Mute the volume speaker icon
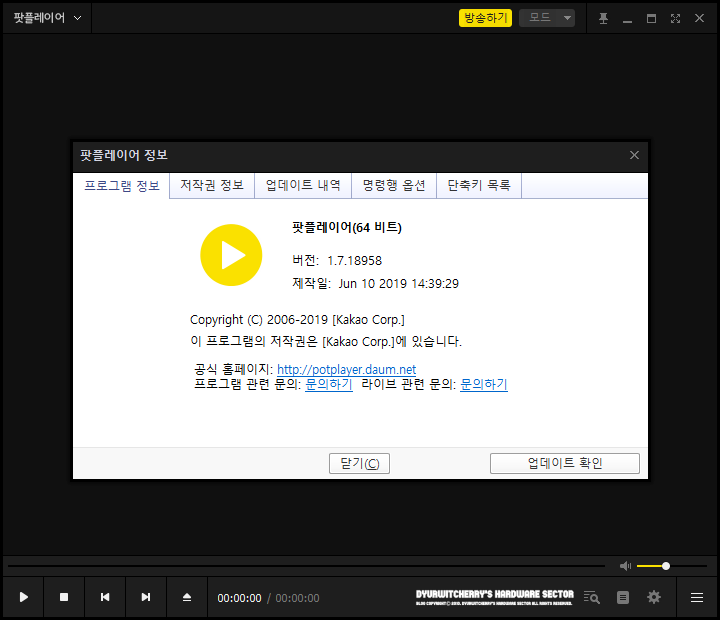The width and height of the screenshot is (720, 620). (x=625, y=566)
